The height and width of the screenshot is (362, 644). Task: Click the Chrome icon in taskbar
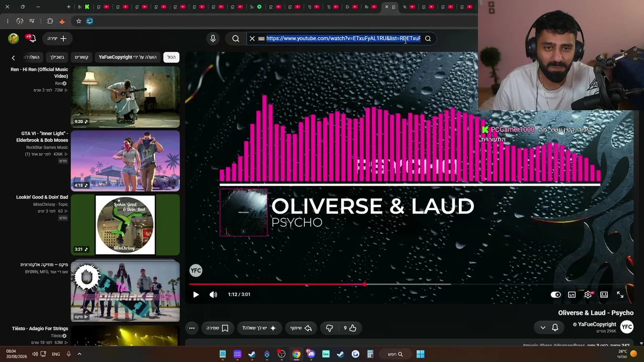coord(296,354)
